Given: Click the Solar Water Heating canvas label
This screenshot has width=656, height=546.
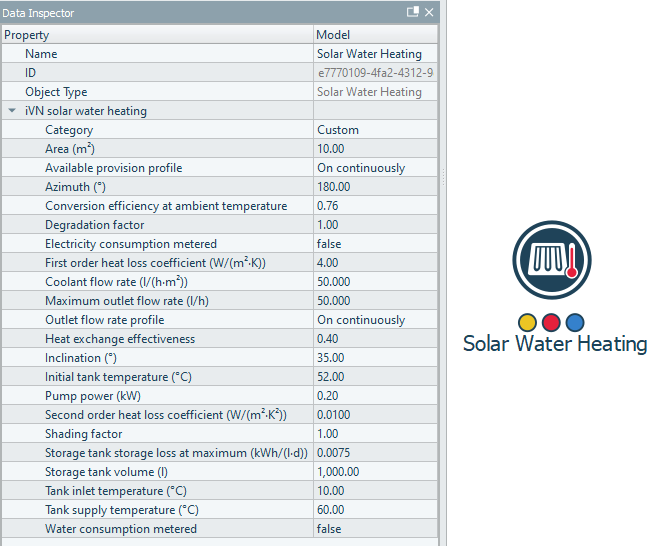Looking at the screenshot, I should pos(555,344).
